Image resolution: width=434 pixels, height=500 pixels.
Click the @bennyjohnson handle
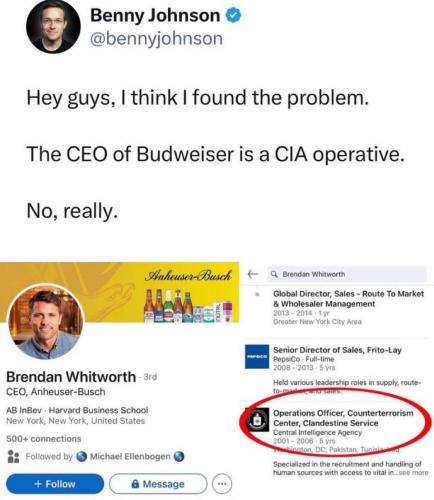click(156, 39)
